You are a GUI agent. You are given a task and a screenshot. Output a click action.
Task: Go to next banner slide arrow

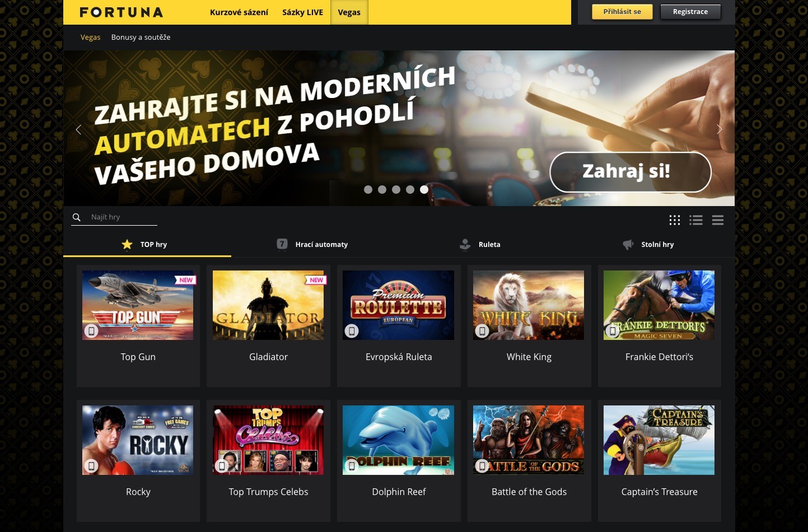[x=720, y=129]
